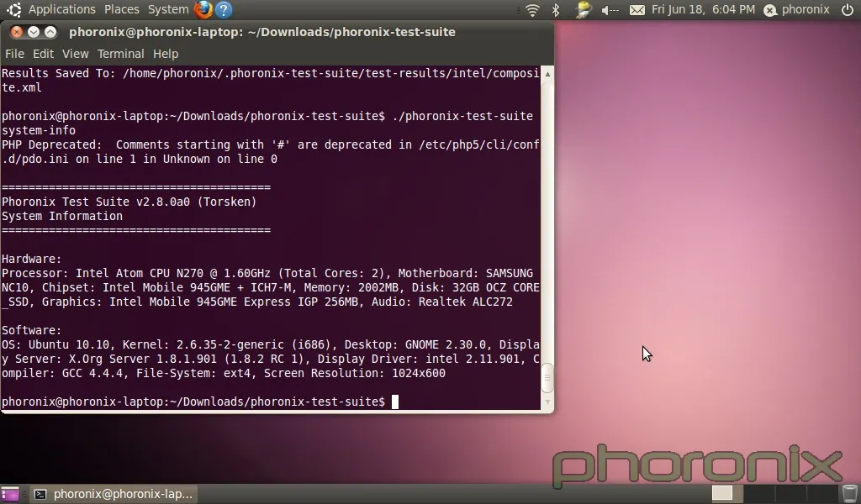861x504 pixels.
Task: Launch Firefox from the top panel
Action: (203, 9)
